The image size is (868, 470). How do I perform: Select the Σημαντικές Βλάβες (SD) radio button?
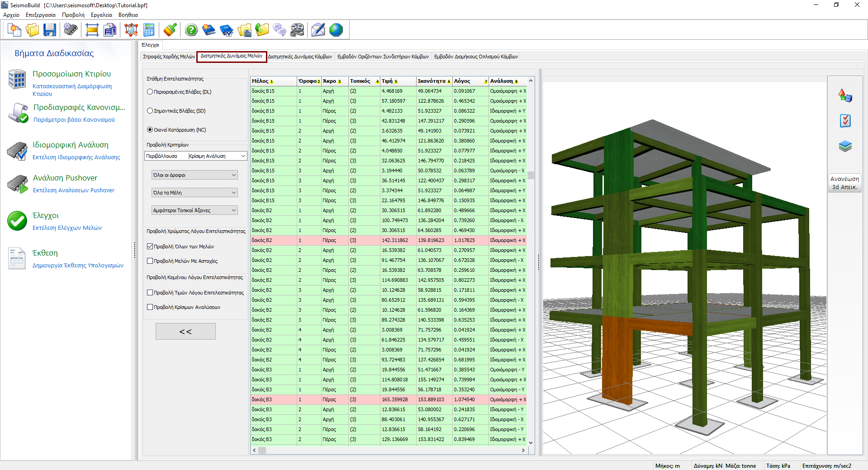click(x=150, y=111)
